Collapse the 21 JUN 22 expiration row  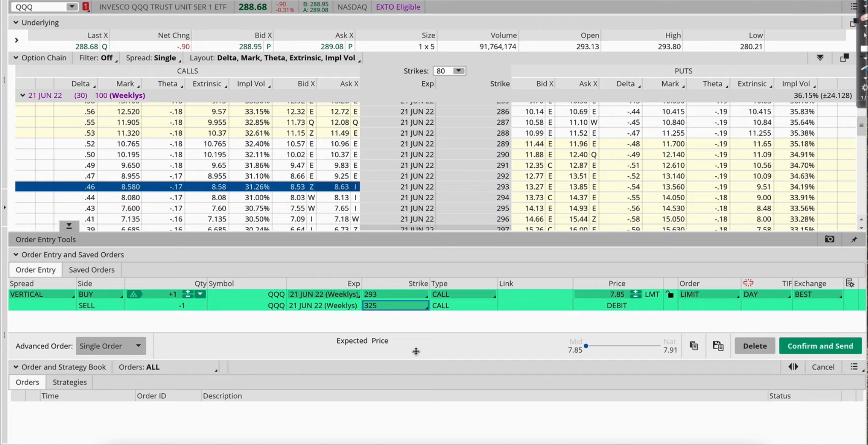click(x=22, y=95)
